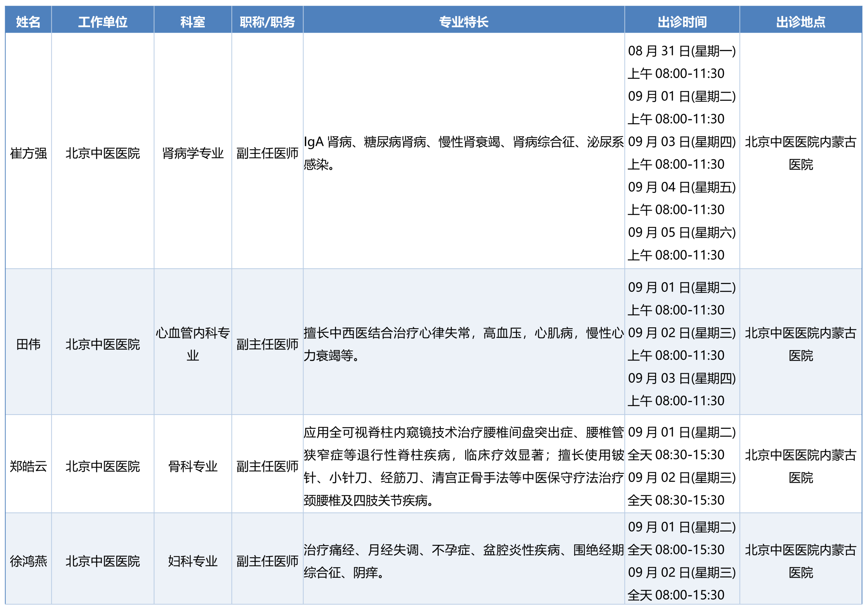
Task: Click 北京中医医院内蒙古医院 in 郑皓云's row
Action: (x=801, y=466)
